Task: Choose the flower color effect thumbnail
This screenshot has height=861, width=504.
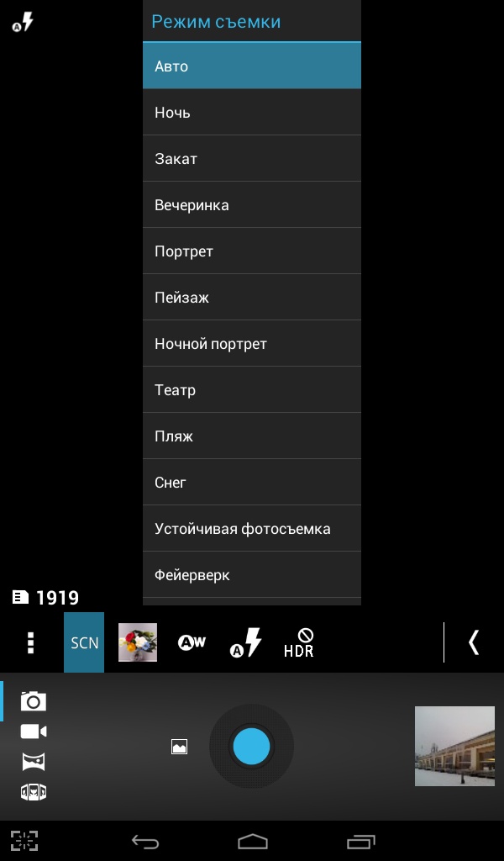Action: [x=138, y=642]
